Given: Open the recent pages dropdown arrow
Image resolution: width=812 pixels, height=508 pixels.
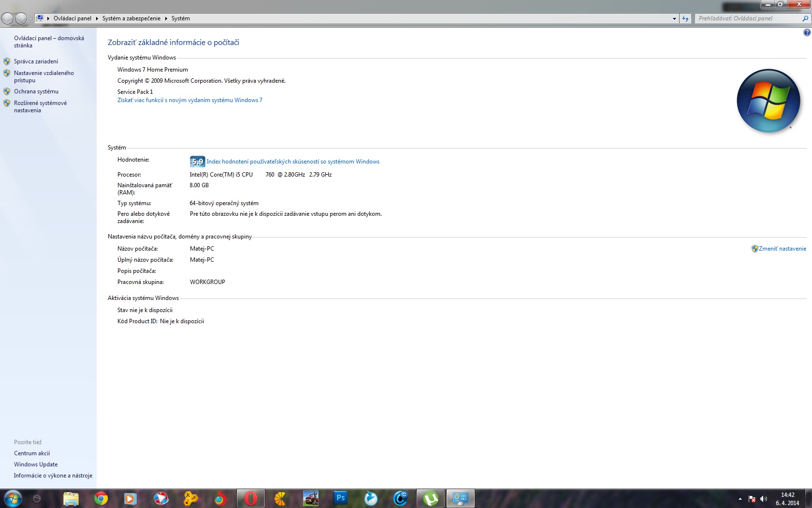Looking at the screenshot, I should [30, 18].
